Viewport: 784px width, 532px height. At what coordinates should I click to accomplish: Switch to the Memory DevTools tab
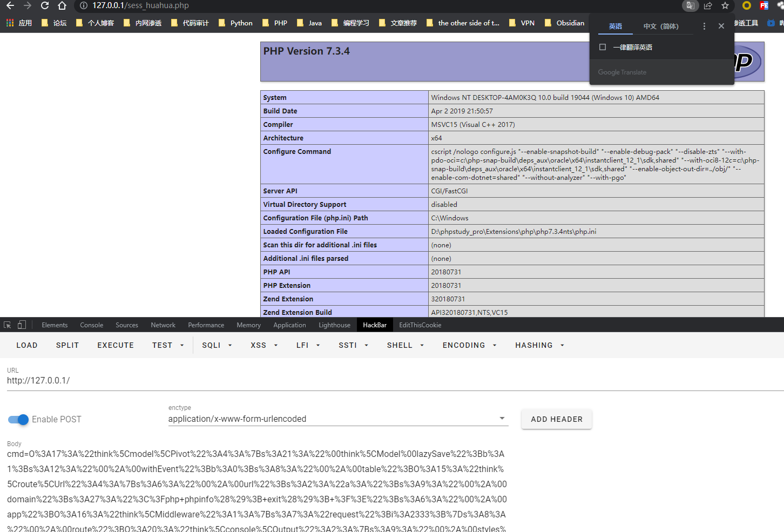pos(248,325)
